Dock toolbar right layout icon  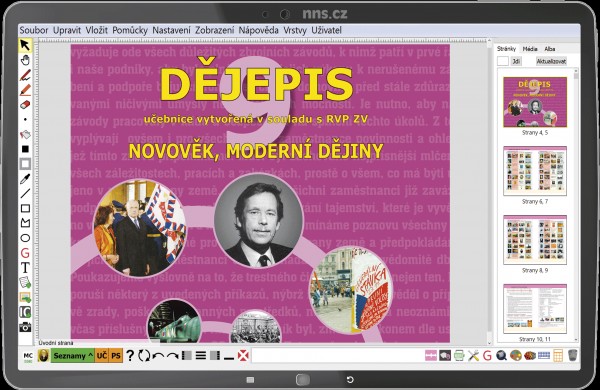[x=215, y=356]
